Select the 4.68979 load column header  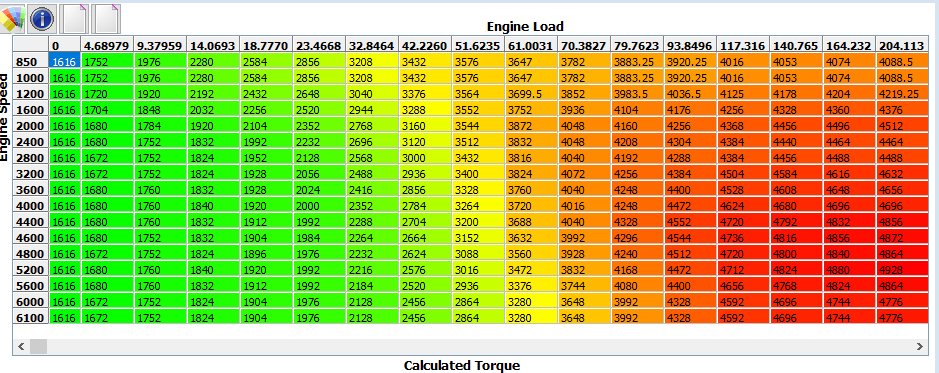107,46
